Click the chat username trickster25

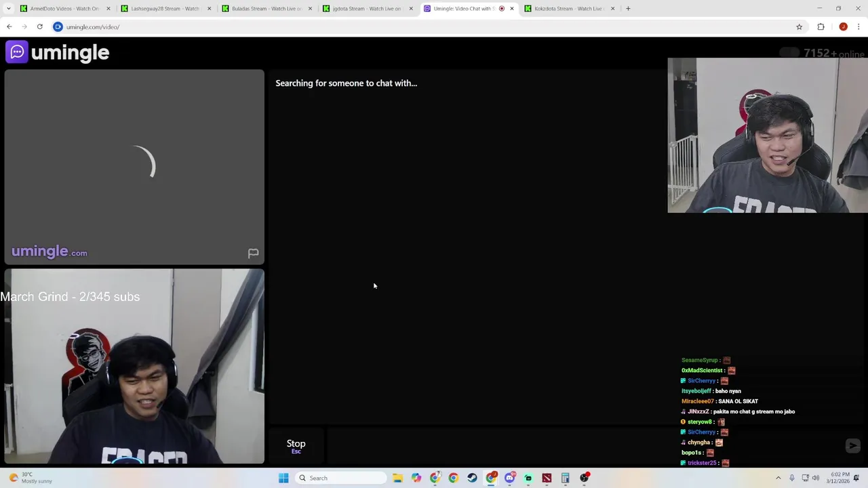(x=702, y=463)
